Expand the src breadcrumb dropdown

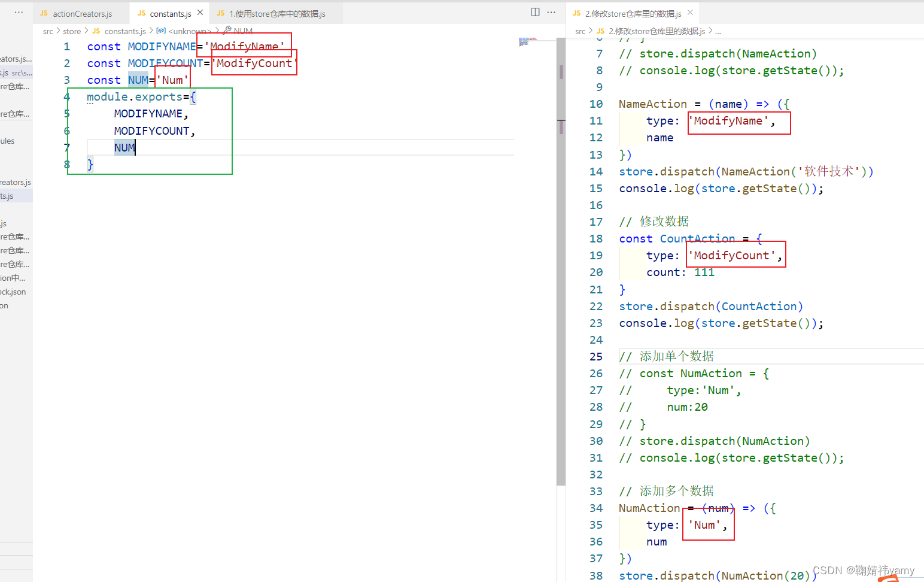tap(48, 31)
